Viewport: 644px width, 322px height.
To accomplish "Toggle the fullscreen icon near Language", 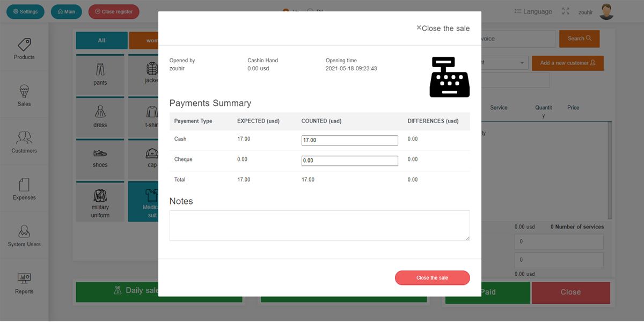I will (566, 11).
